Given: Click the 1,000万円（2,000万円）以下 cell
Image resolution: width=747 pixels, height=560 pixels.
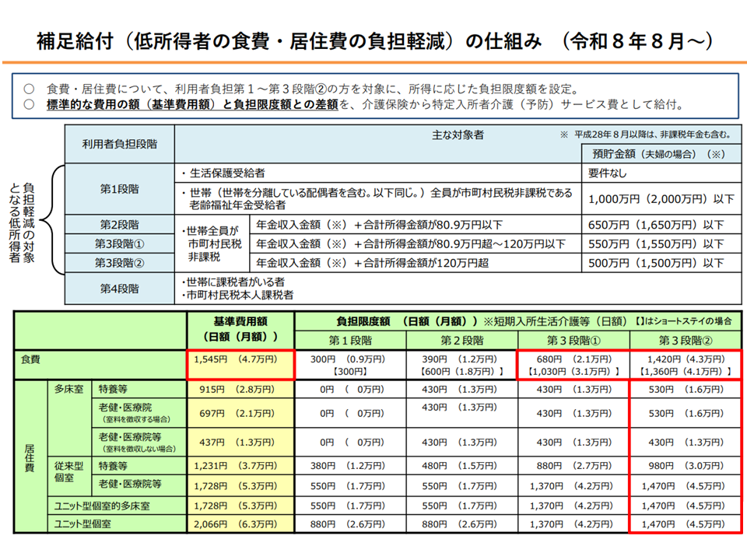Looking at the screenshot, I should (x=661, y=199).
